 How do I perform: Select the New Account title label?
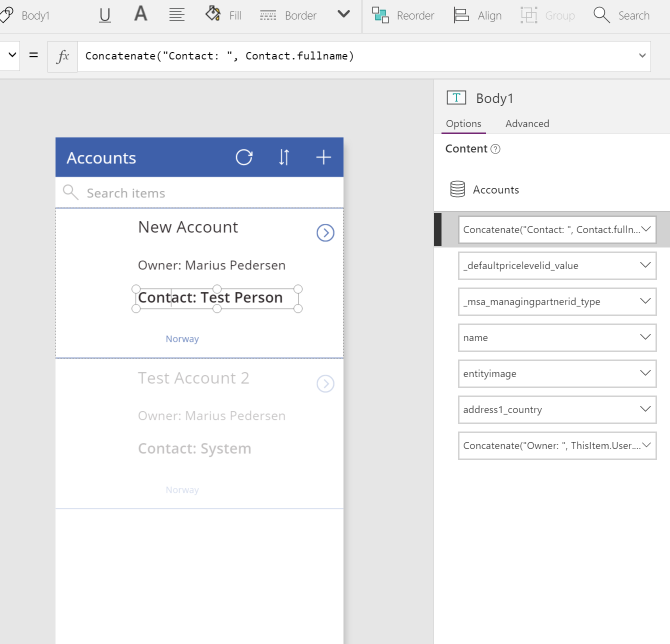coord(188,227)
